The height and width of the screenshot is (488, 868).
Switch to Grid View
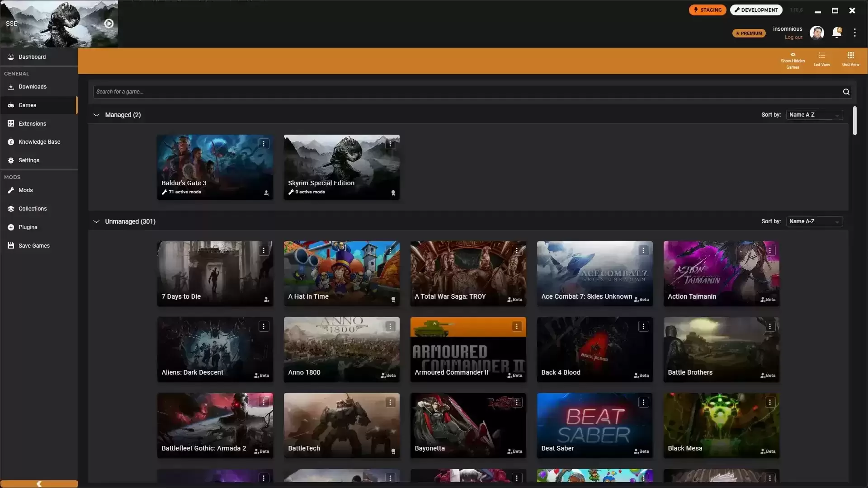tap(850, 59)
